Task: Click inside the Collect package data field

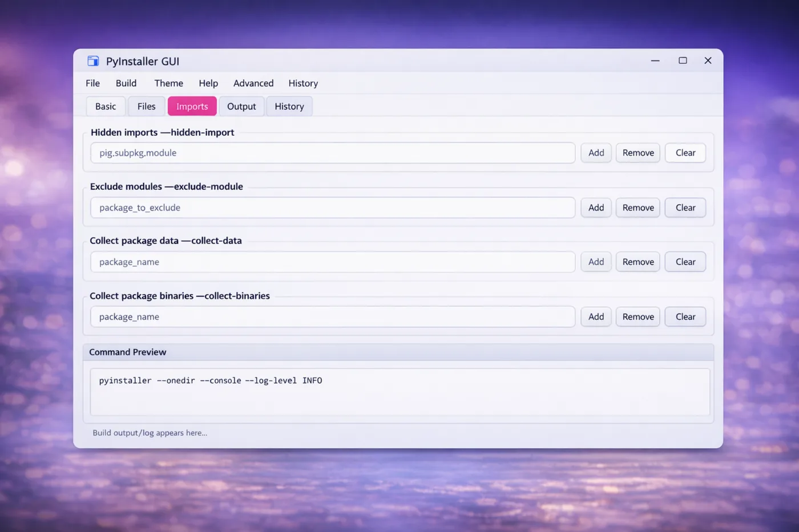Action: pos(333,261)
